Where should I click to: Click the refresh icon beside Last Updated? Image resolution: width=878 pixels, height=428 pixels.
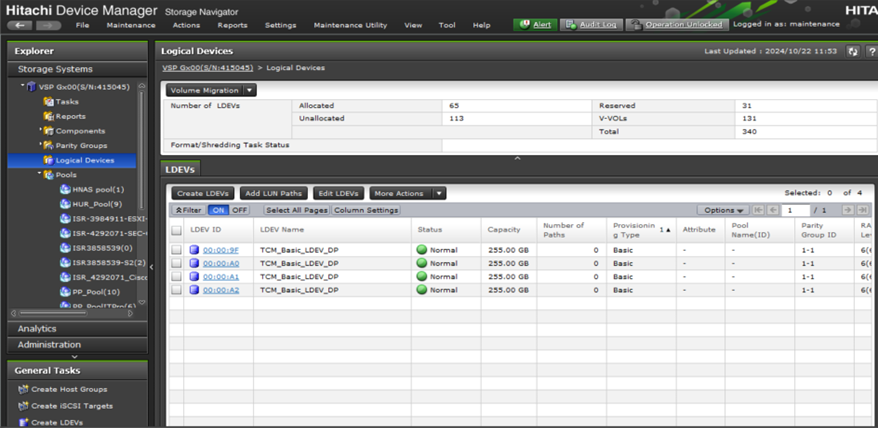click(853, 51)
